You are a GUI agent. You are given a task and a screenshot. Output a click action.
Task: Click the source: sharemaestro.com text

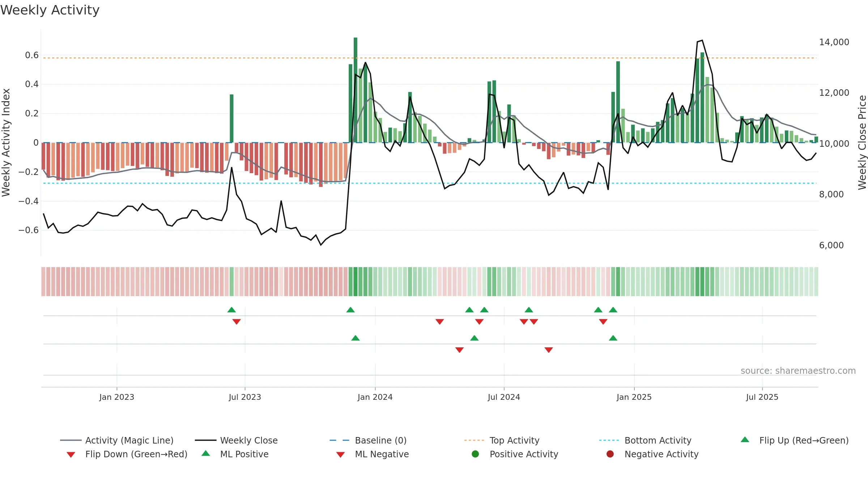coord(798,371)
